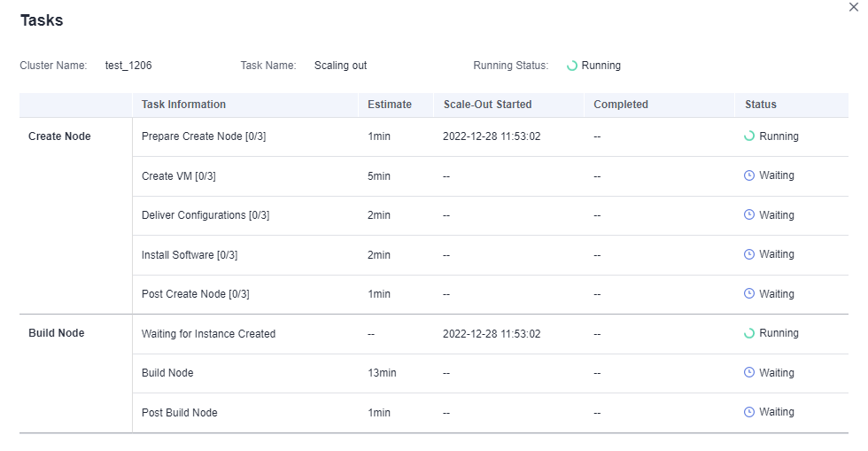Click the spinner icon for Waiting for Instance Created

click(749, 333)
